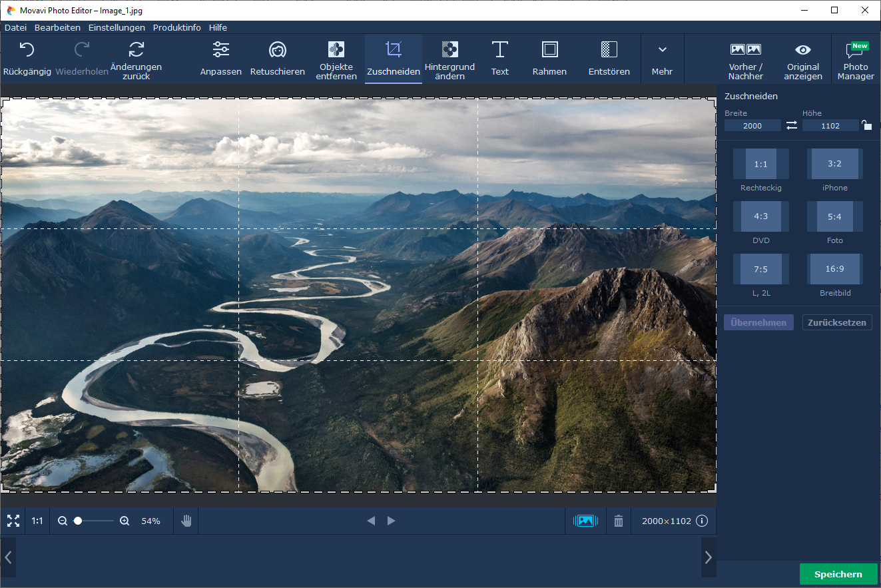Open the Einstellungen menu

(117, 28)
